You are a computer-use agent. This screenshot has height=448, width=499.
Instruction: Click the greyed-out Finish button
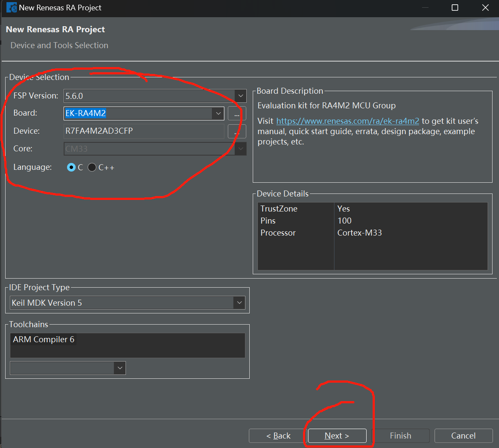pos(400,436)
